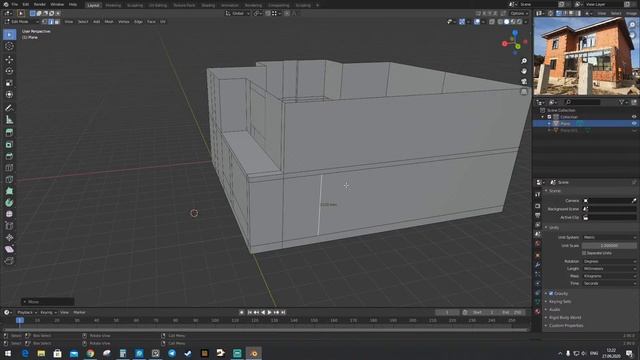Screen dimensions: 640x360
Task: Toggle camera view icon in viewport
Action: click(x=524, y=82)
